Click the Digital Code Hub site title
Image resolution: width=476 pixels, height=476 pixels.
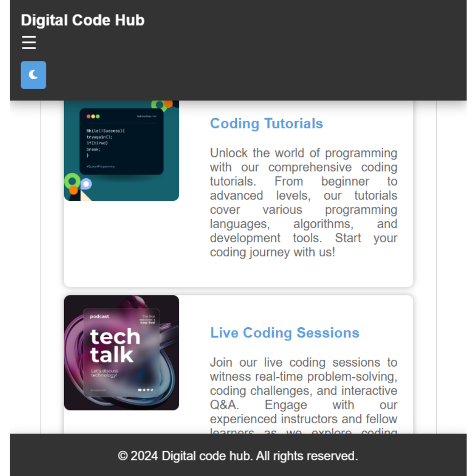pos(83,20)
